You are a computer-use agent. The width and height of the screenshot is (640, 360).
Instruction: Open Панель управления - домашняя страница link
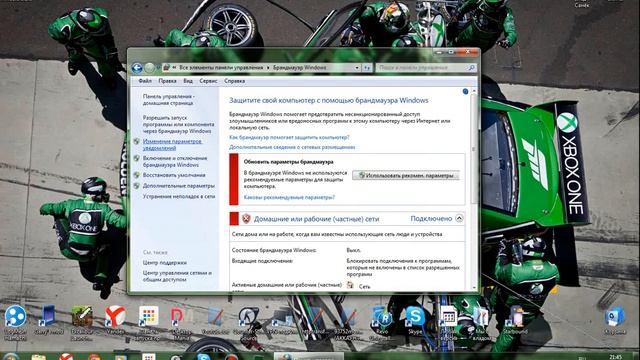point(168,100)
